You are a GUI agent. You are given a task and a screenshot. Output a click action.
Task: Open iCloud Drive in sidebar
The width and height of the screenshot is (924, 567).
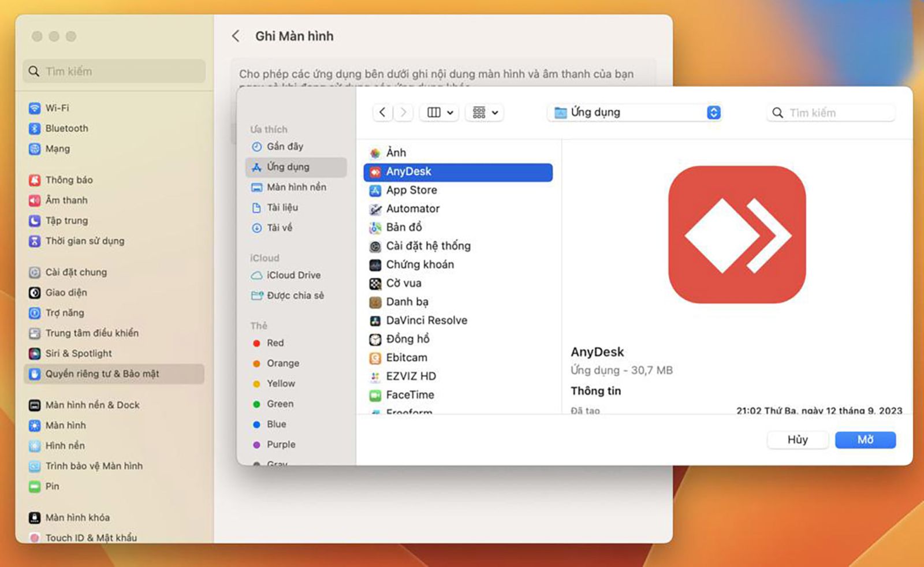click(296, 275)
